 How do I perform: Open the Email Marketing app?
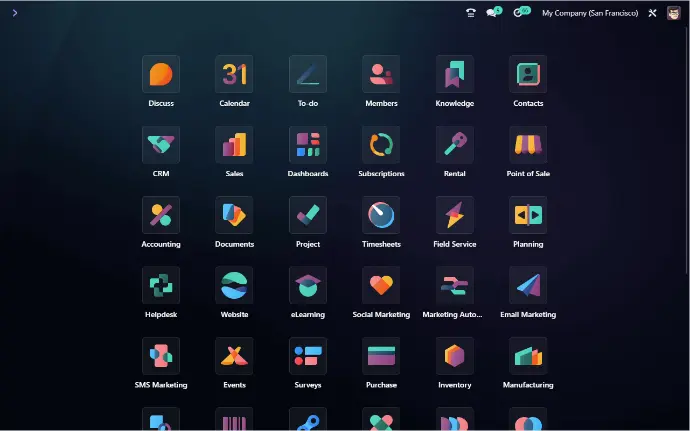(x=528, y=285)
